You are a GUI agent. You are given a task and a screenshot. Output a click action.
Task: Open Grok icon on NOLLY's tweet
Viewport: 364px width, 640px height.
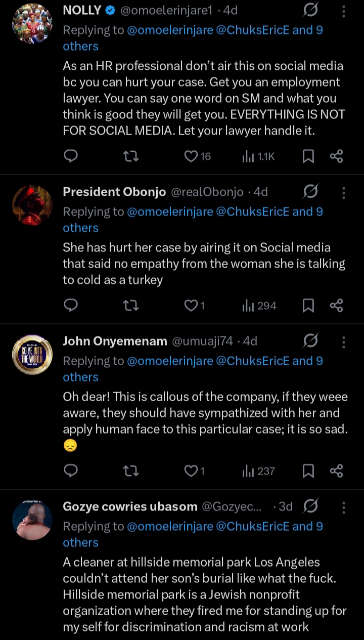310,10
